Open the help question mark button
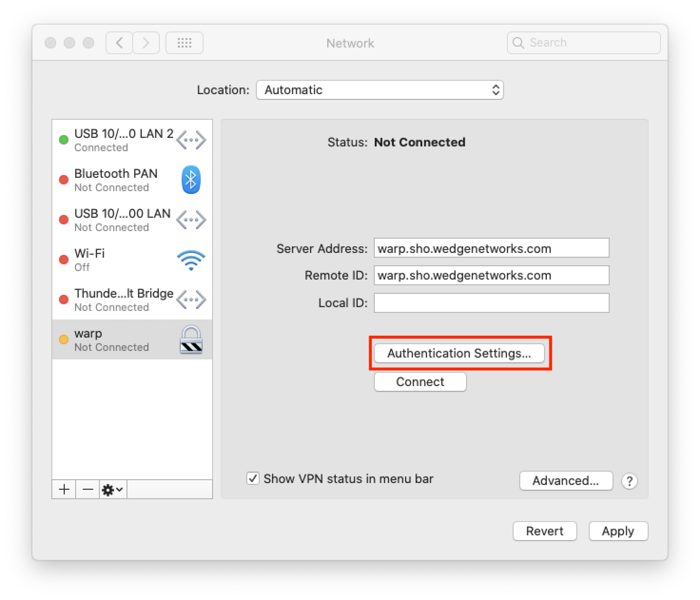 coord(629,481)
